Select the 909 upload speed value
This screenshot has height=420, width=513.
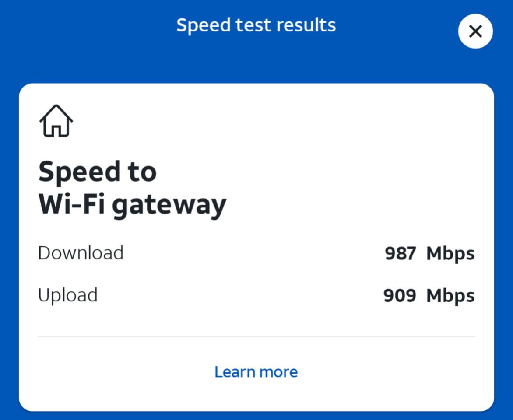(x=399, y=296)
